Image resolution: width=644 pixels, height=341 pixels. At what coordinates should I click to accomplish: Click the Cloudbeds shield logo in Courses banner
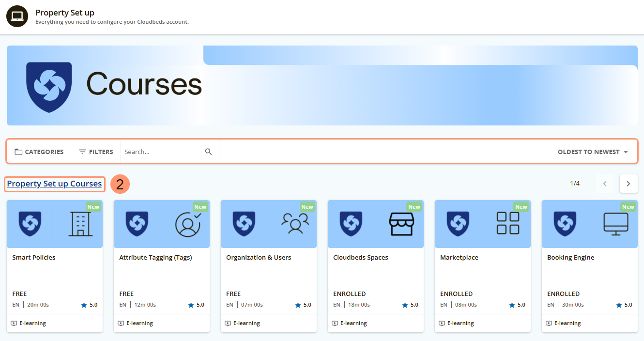[49, 87]
